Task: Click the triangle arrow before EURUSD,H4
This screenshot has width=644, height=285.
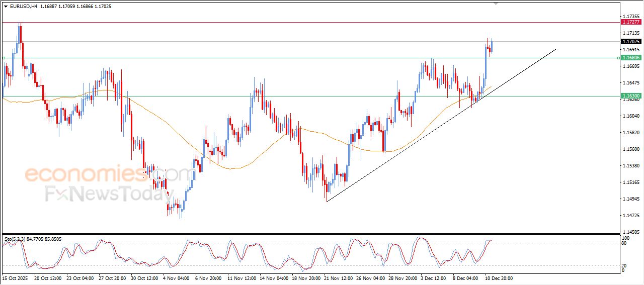Action: pos(6,7)
